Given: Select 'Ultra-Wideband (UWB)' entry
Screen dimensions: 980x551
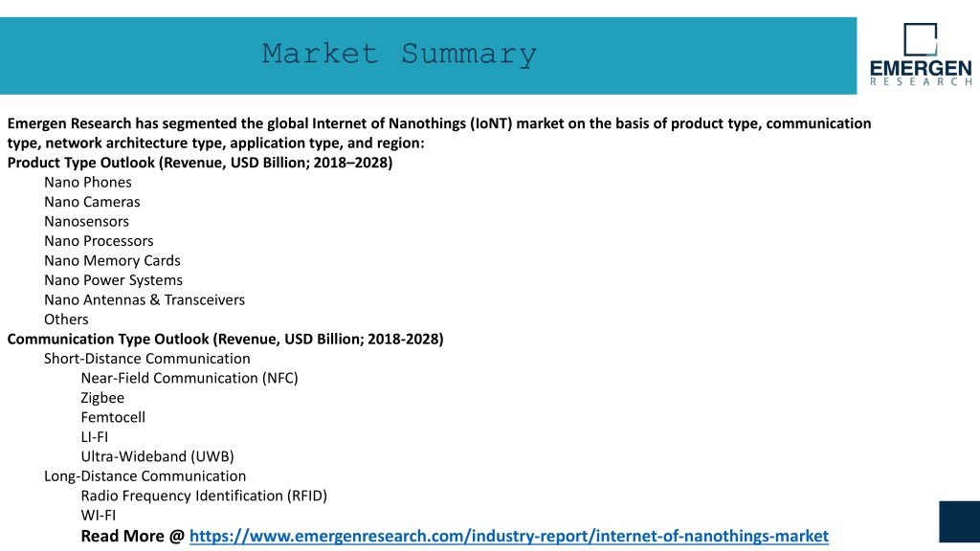Looking at the screenshot, I should (158, 456).
